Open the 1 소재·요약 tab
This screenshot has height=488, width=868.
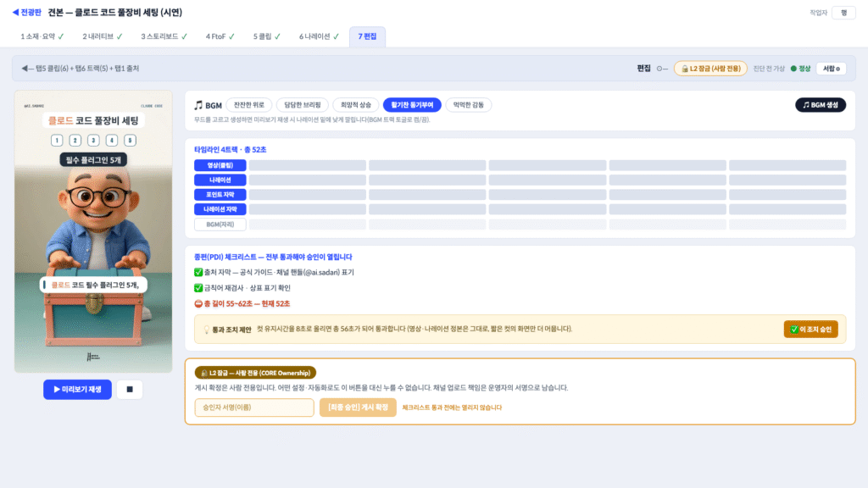click(x=42, y=36)
